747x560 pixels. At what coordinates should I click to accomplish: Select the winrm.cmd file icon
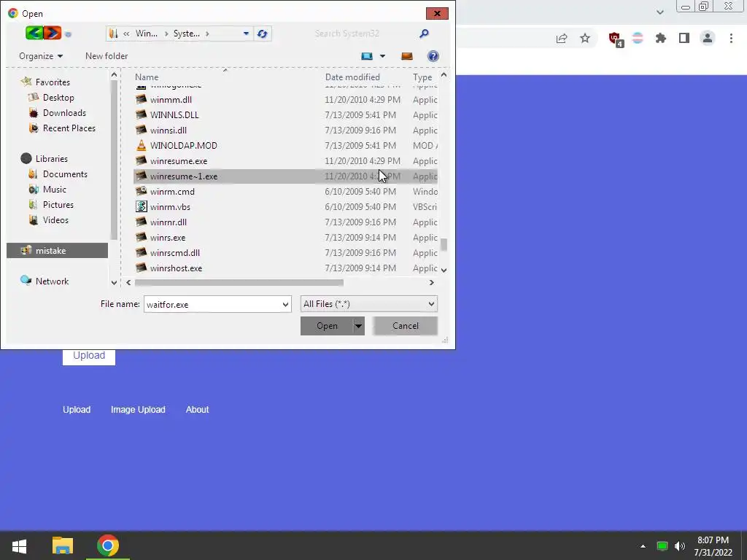coord(141,192)
